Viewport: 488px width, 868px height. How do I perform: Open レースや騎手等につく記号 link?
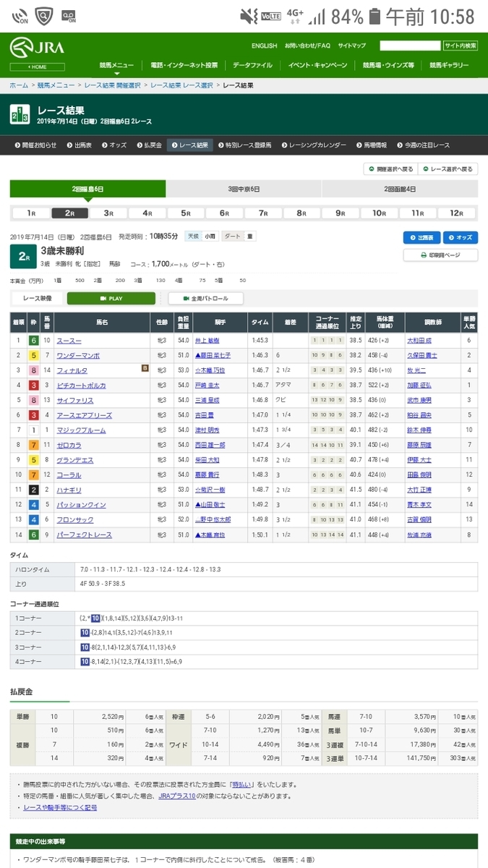coord(61,807)
